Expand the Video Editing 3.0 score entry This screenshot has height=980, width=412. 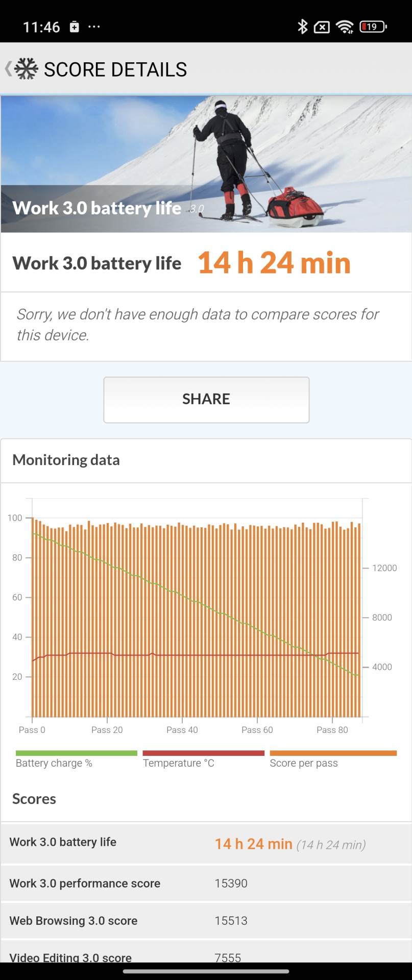pyautogui.click(x=206, y=957)
